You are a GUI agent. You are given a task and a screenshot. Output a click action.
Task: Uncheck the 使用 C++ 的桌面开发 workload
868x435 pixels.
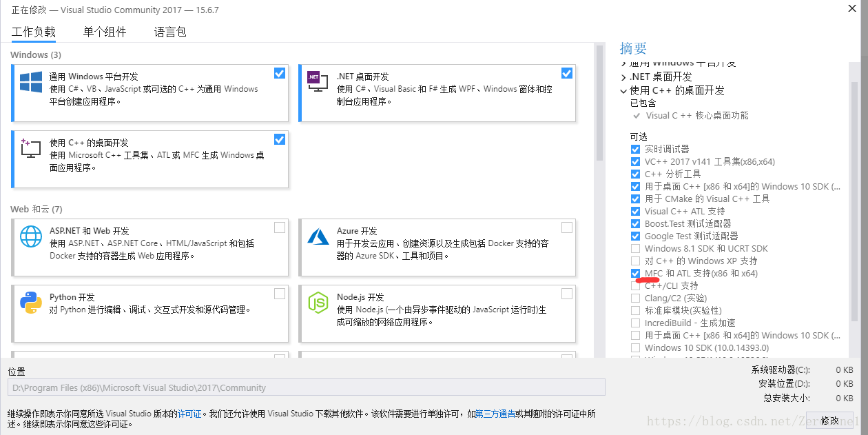tap(279, 139)
